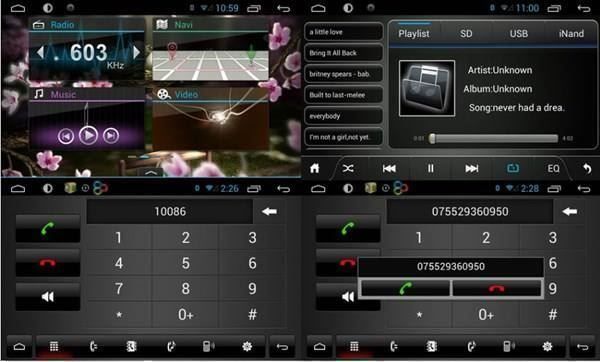The height and width of the screenshot is (362, 600).
Task: Open the dialpad tab on the 10086 dialer bottom bar
Action: point(54,347)
